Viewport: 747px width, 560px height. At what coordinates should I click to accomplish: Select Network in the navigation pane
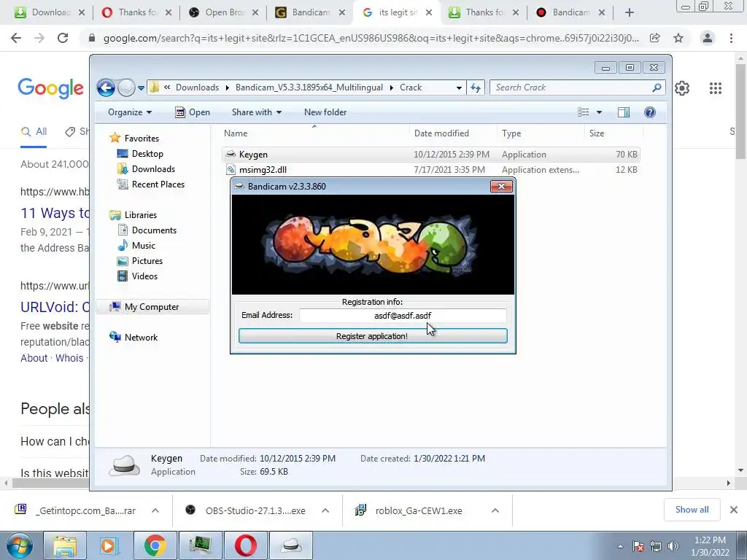141,337
